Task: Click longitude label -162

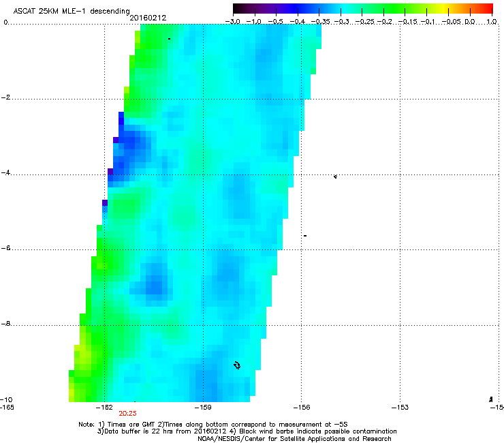Action: [104, 408]
